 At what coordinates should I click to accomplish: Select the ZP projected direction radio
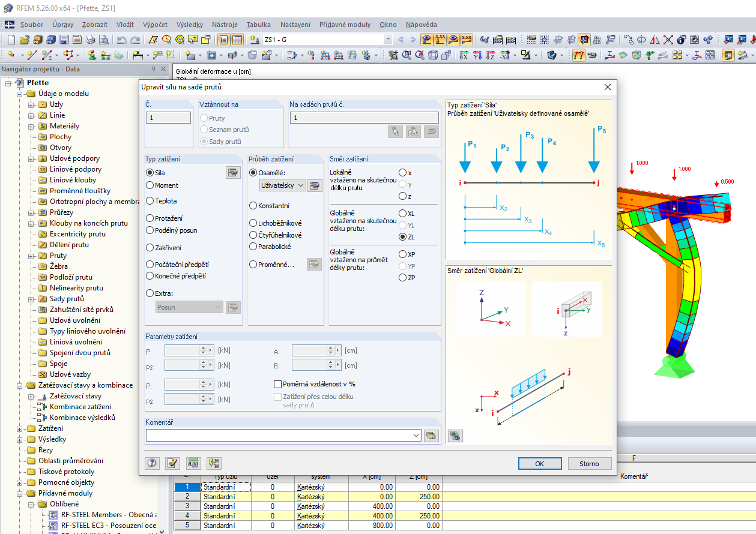coord(402,278)
